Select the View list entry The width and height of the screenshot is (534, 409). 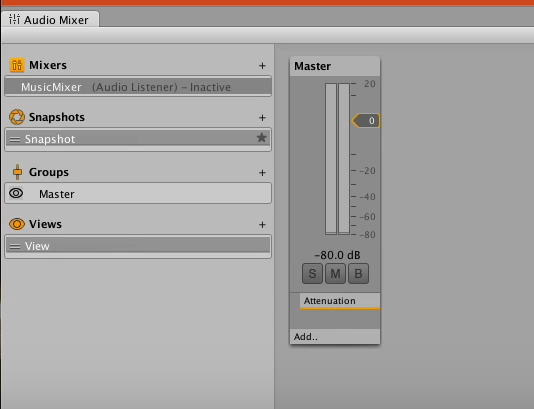[138, 246]
